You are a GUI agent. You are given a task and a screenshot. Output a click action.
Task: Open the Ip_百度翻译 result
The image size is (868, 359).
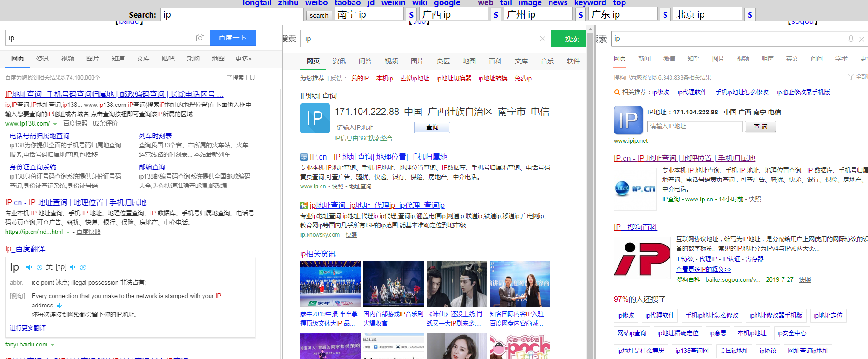click(x=25, y=249)
